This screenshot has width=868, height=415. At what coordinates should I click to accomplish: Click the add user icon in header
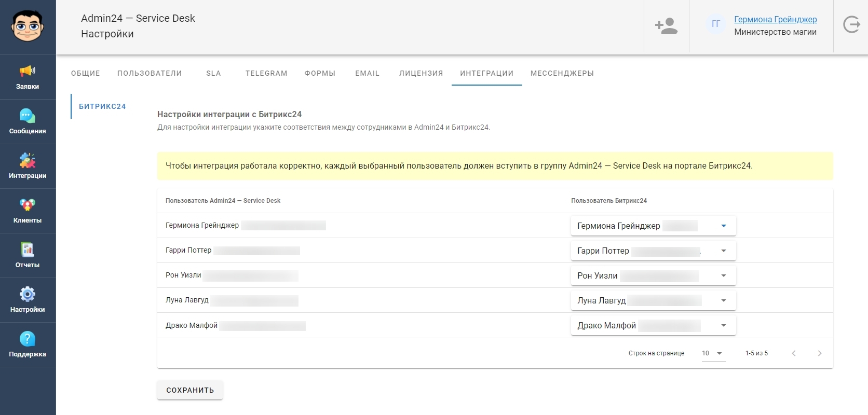666,26
